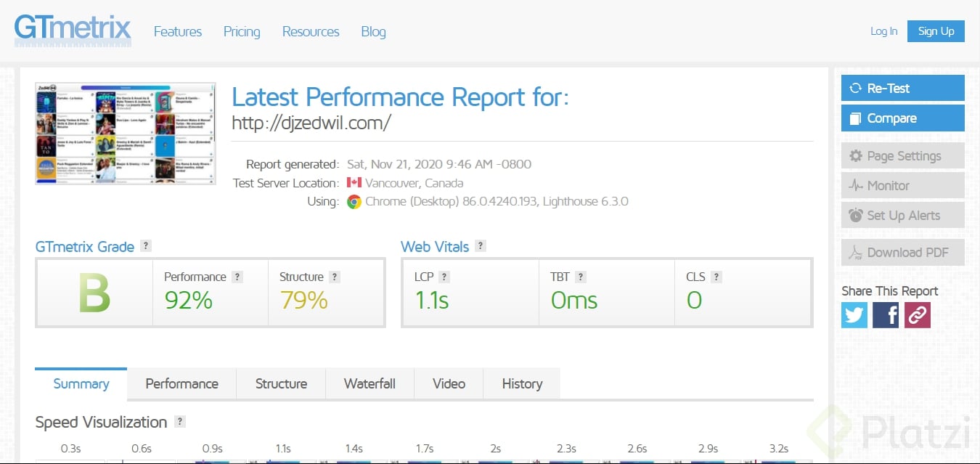Viewport: 980px width, 464px height.
Task: Click the Compare button
Action: click(902, 118)
